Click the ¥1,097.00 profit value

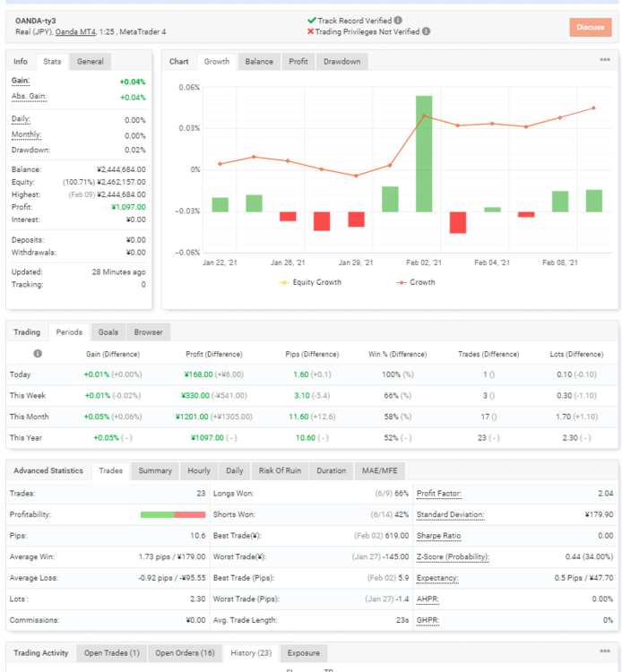point(128,207)
